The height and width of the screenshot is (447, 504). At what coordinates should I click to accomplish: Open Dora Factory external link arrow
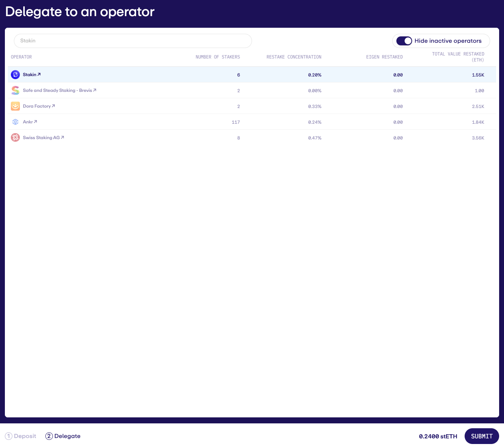point(53,106)
